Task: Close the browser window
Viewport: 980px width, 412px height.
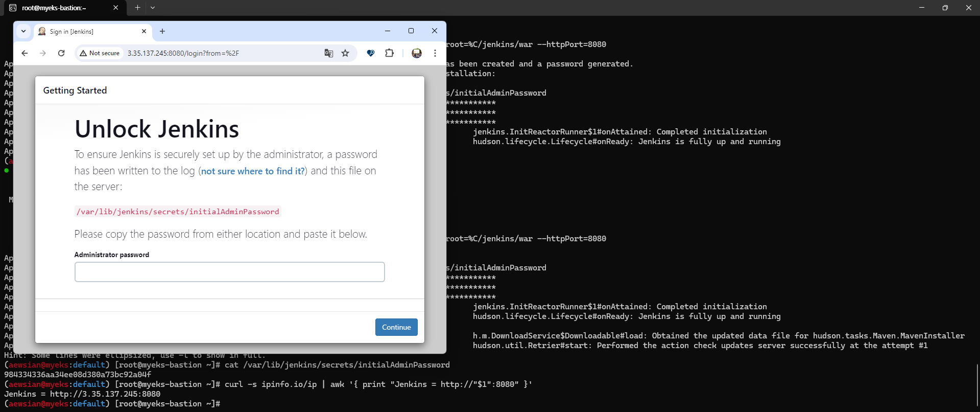Action: click(435, 31)
